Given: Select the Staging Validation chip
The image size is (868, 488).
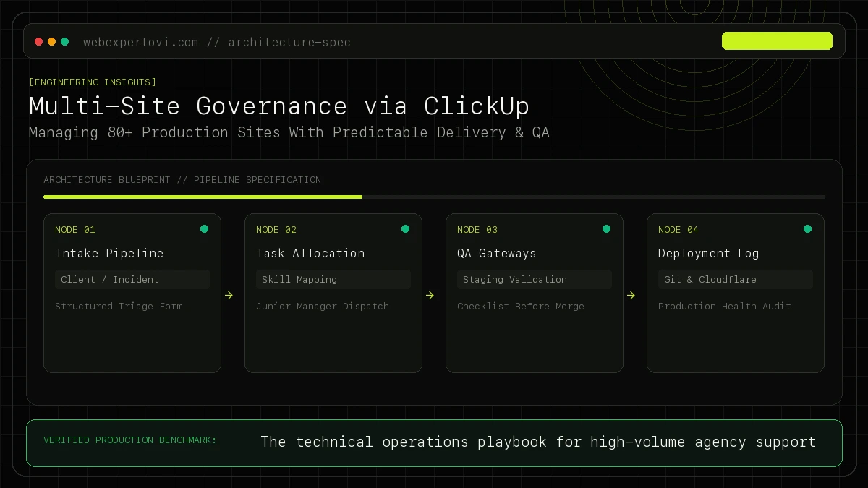Looking at the screenshot, I should click(535, 280).
